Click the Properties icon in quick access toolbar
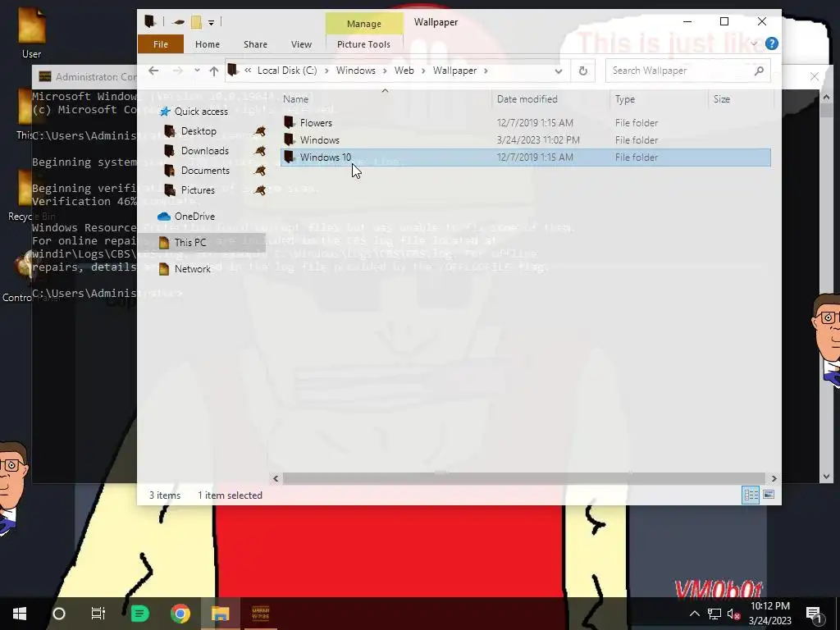Image resolution: width=840 pixels, height=630 pixels. 178,22
